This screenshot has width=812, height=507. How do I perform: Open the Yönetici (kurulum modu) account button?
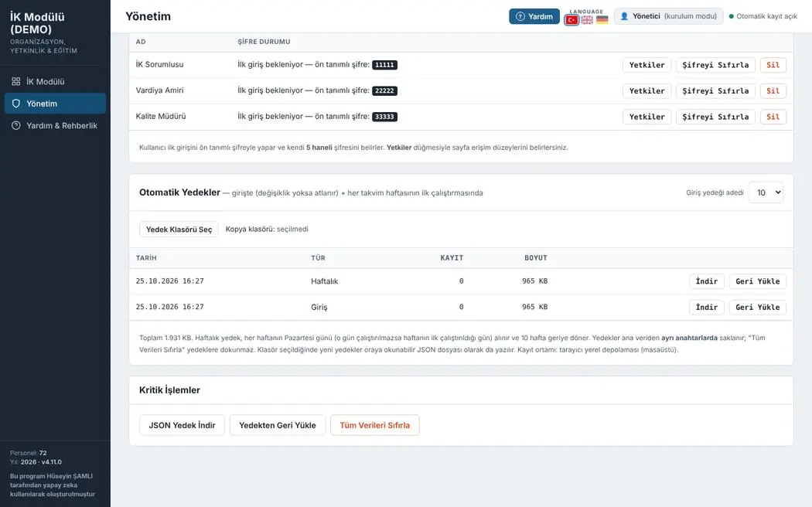[669, 16]
